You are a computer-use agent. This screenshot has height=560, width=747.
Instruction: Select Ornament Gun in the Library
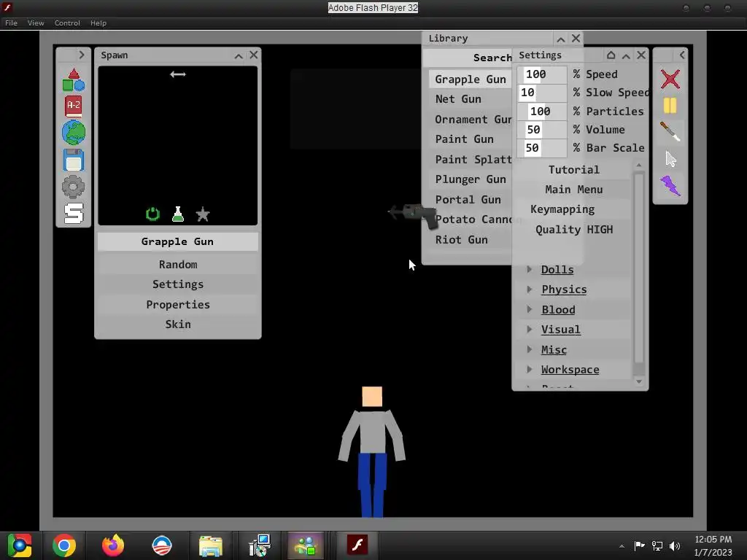point(470,120)
